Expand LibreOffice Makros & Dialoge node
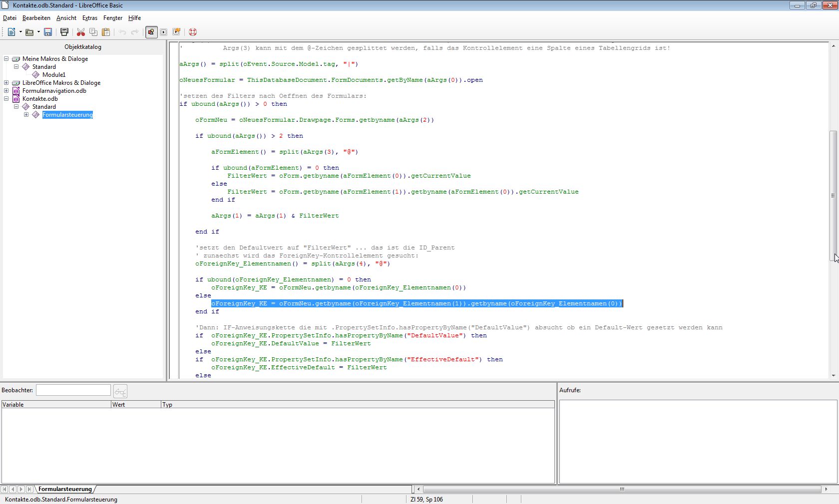The image size is (839, 504). (6, 82)
